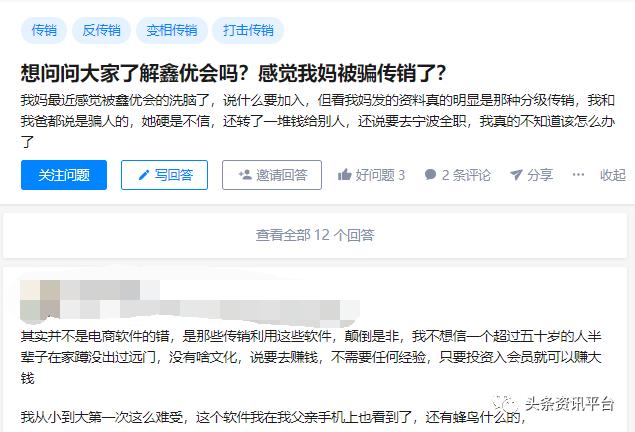635x432 pixels.
Task: Open the 2 条评论 comments
Action: [457, 175]
